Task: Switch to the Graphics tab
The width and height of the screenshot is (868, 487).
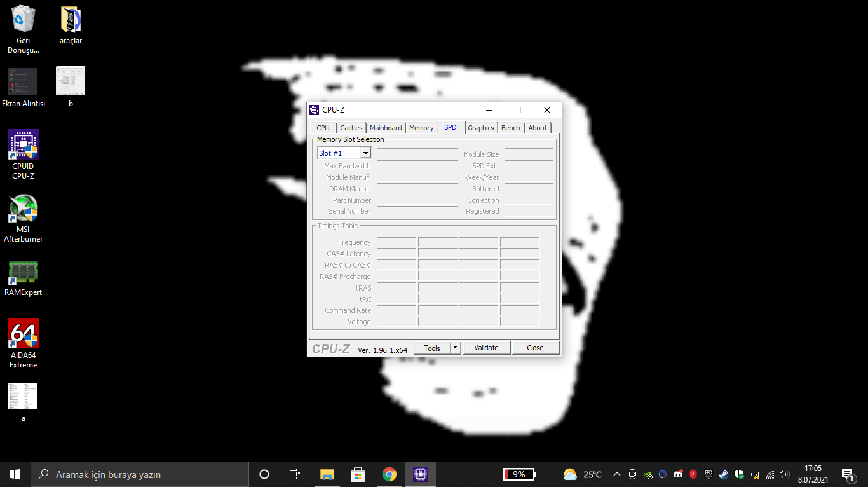Action: point(481,127)
